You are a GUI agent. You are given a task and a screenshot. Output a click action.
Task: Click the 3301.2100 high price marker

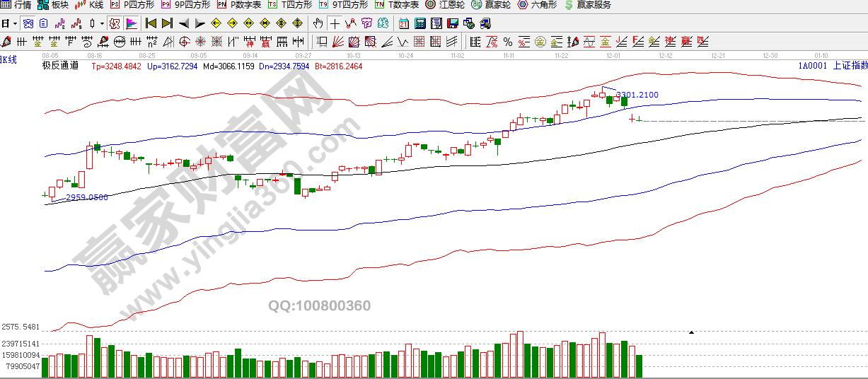637,95
